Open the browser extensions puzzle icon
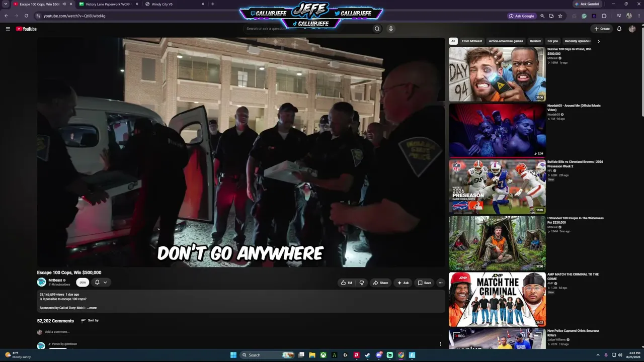Screen dimensions: 644x362 coord(604,16)
